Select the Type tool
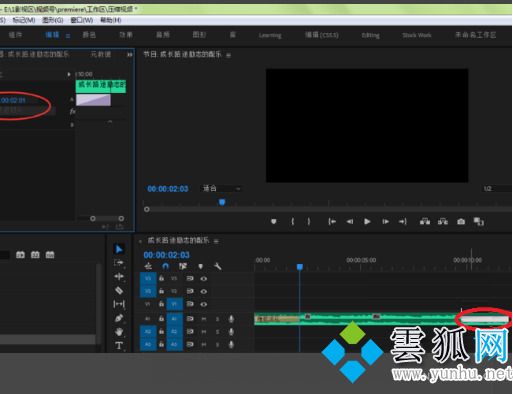This screenshot has width=513, height=394. (119, 346)
